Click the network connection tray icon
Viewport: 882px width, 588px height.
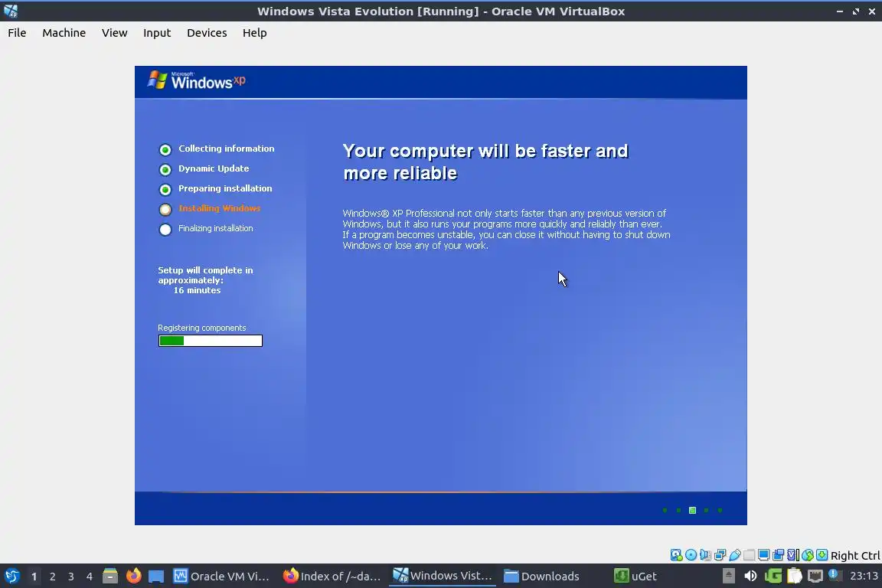point(815,576)
